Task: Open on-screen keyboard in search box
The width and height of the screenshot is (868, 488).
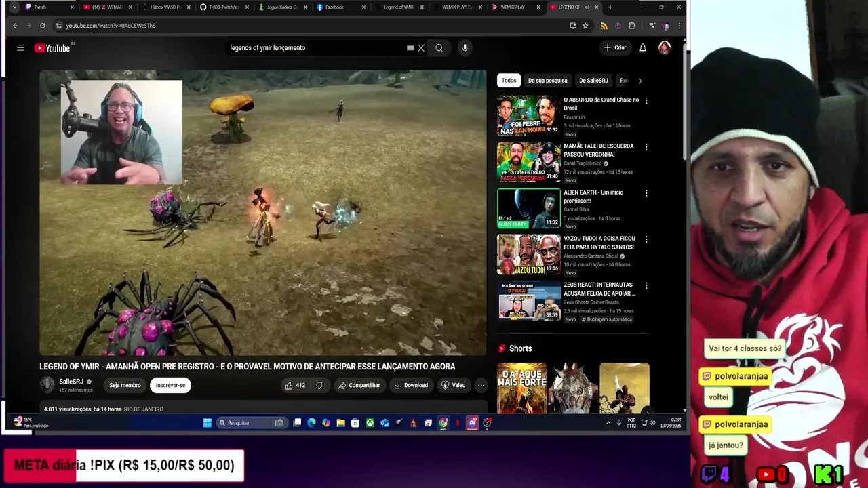Action: point(410,48)
